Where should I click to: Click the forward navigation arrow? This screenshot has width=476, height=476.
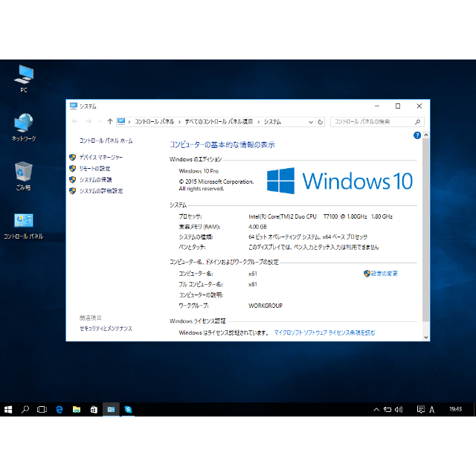coord(89,121)
